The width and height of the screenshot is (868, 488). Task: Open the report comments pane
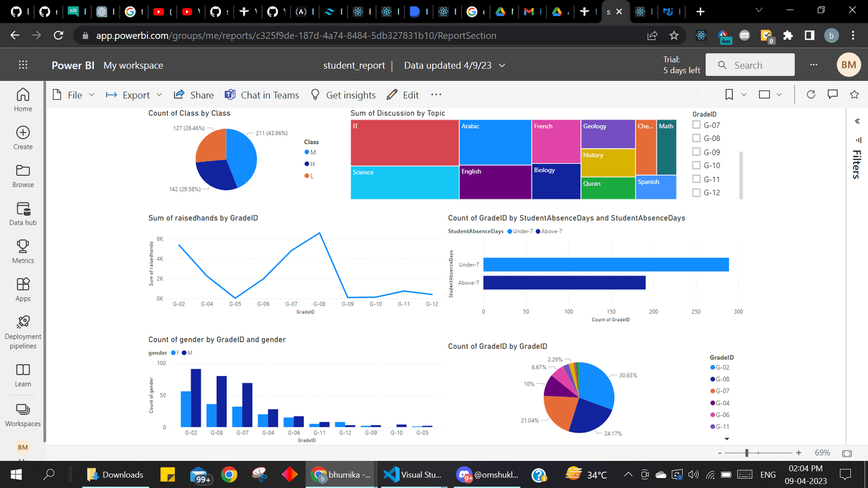[x=832, y=95]
